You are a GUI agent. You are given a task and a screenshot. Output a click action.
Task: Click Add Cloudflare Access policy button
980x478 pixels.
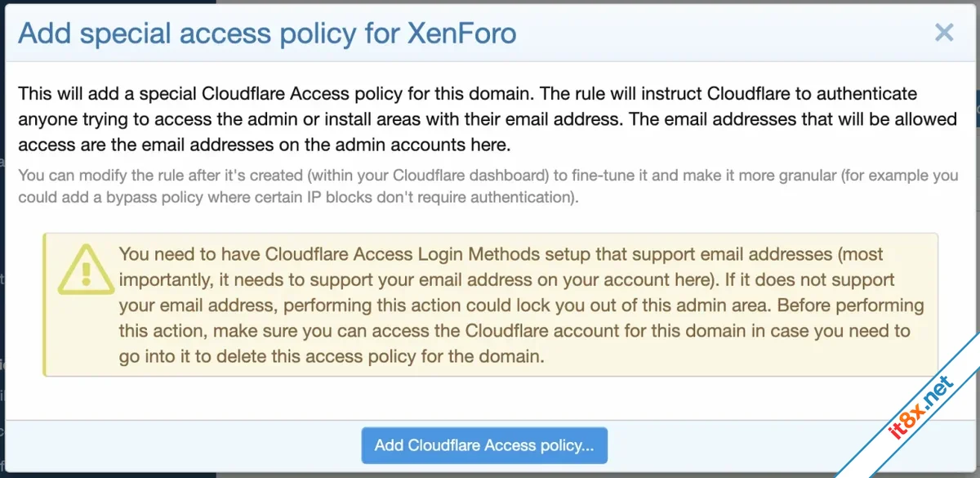point(484,445)
